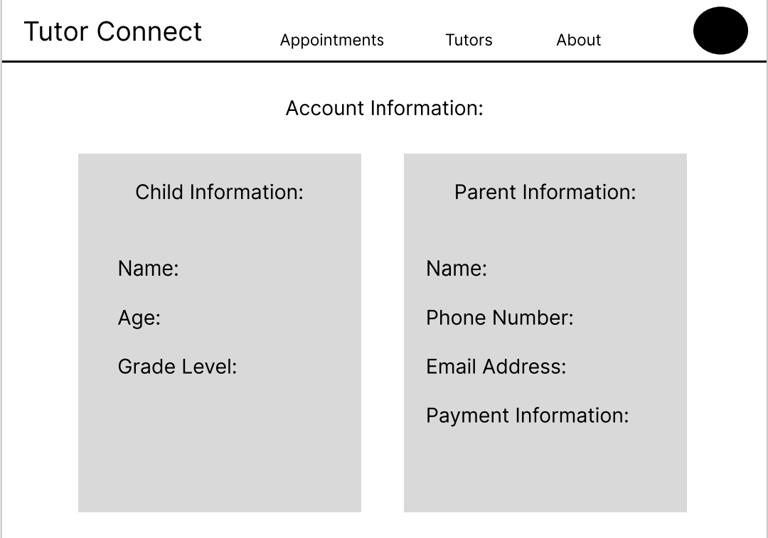Select the Parent Information heading
Image resolution: width=768 pixels, height=538 pixels.
pos(545,192)
